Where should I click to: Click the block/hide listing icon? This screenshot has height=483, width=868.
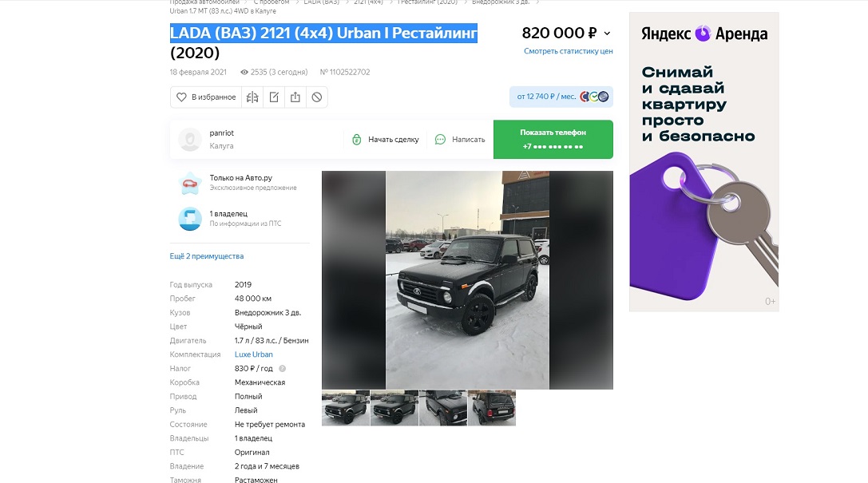click(317, 97)
